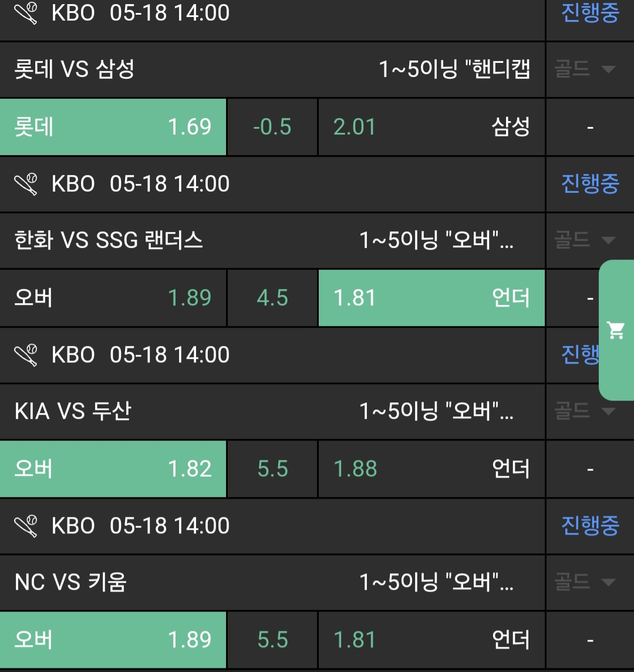Click 진행중 status for 한화 VS SSG match
This screenshot has height=672, width=634.
point(589,184)
